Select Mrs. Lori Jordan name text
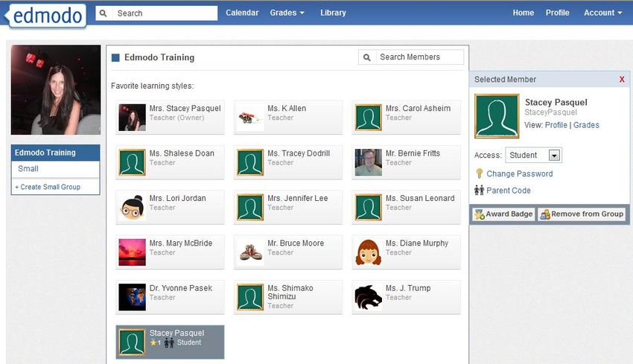This screenshot has width=633, height=364. click(x=178, y=198)
